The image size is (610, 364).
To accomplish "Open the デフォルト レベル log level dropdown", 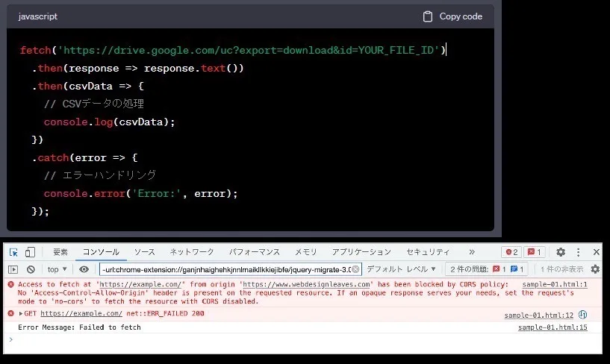I will (401, 269).
